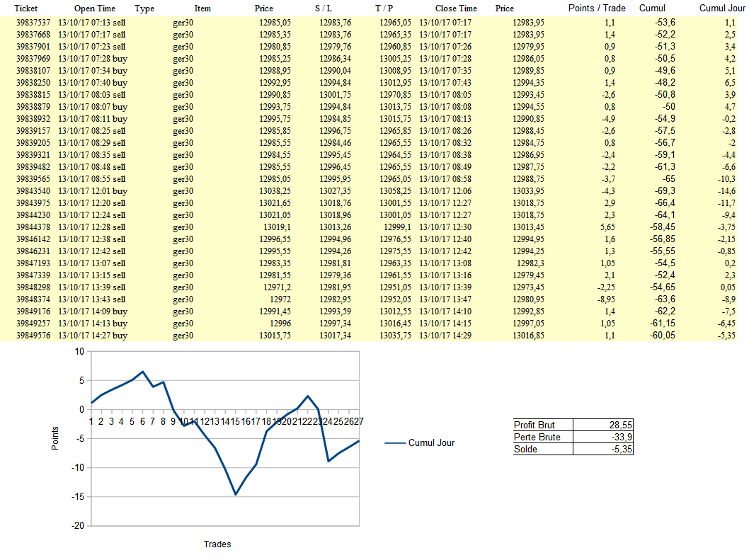Select ticket cell 39838107

click(x=33, y=71)
